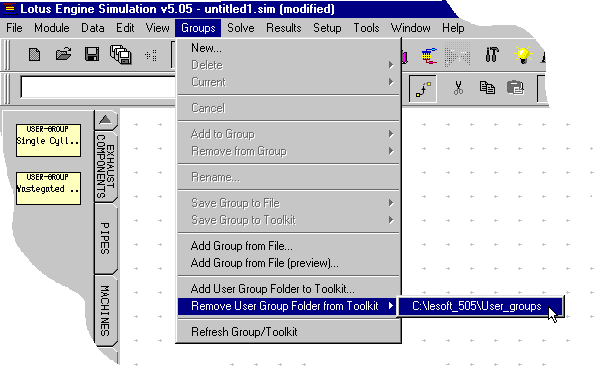
Task: Click the Cancel entry in the Groups menu
Action: [x=288, y=108]
